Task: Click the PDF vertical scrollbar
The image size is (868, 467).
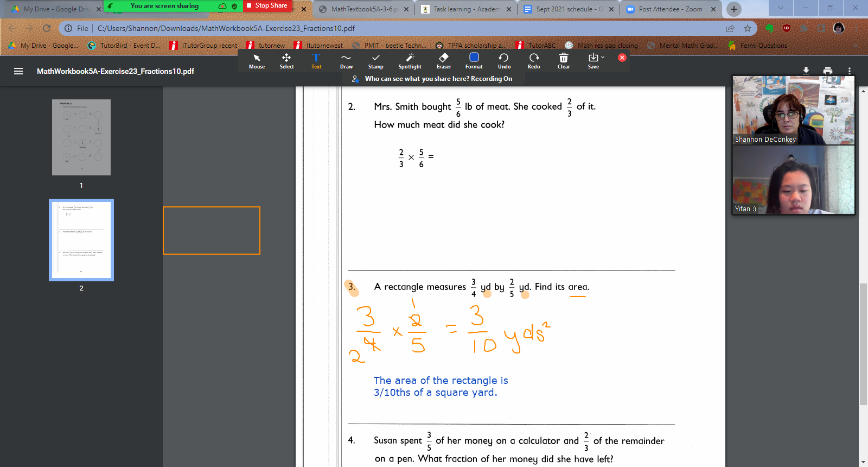Action: (x=863, y=343)
